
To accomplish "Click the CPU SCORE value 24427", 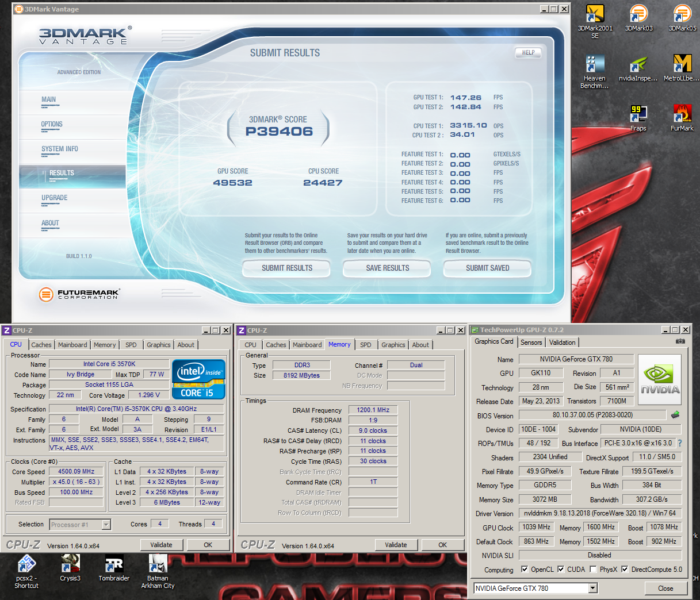I will tap(323, 183).
